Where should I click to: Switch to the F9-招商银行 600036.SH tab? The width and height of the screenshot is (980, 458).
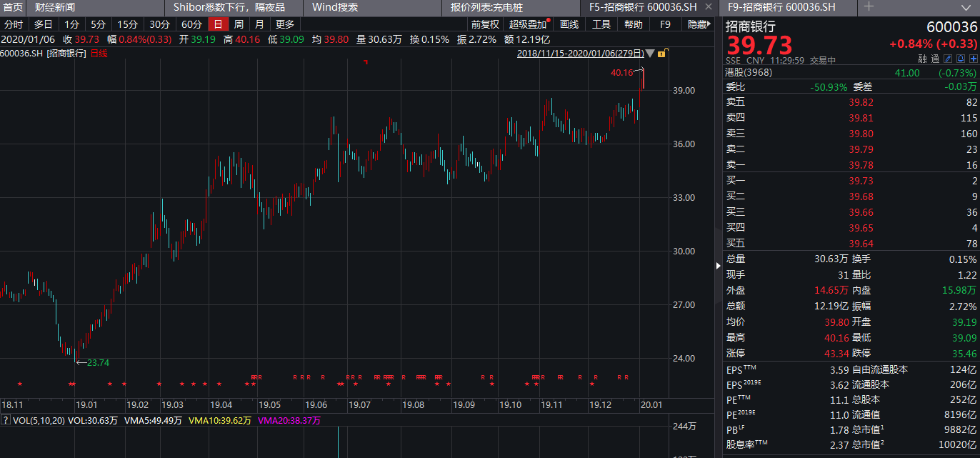point(789,7)
